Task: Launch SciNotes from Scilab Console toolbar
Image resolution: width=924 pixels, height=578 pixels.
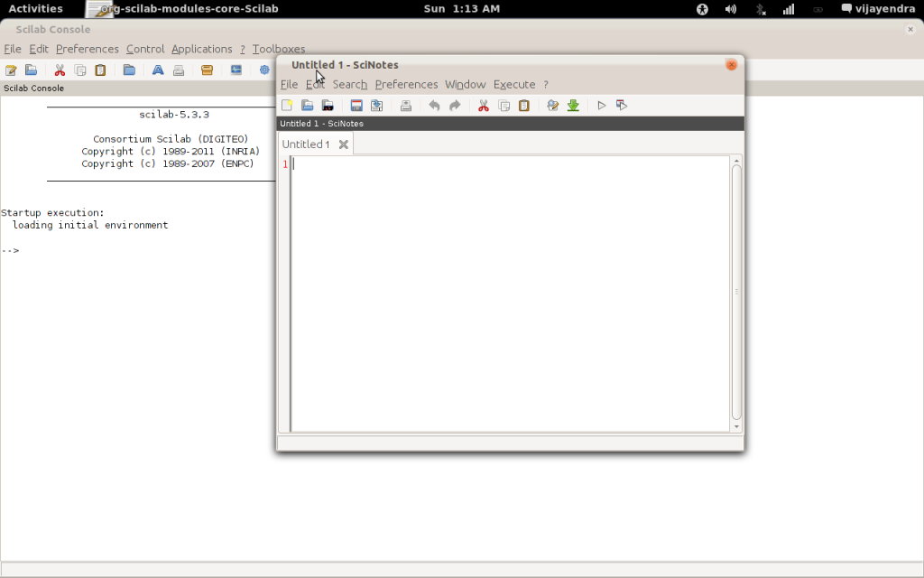Action: [x=11, y=70]
